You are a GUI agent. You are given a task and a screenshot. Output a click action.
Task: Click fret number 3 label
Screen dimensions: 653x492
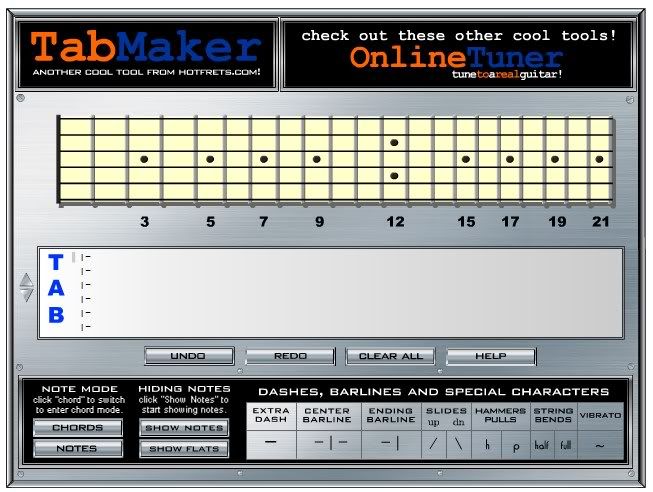pyautogui.click(x=145, y=222)
